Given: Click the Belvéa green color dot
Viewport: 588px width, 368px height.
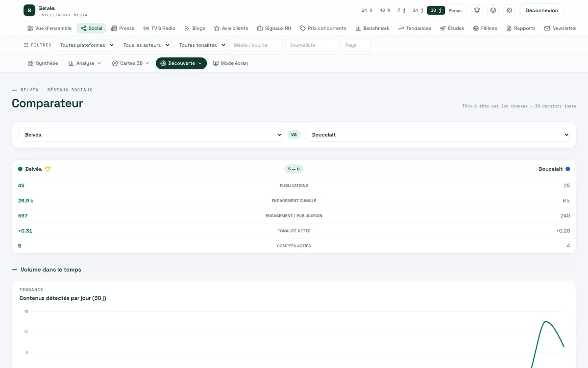Looking at the screenshot, I should tap(20, 169).
